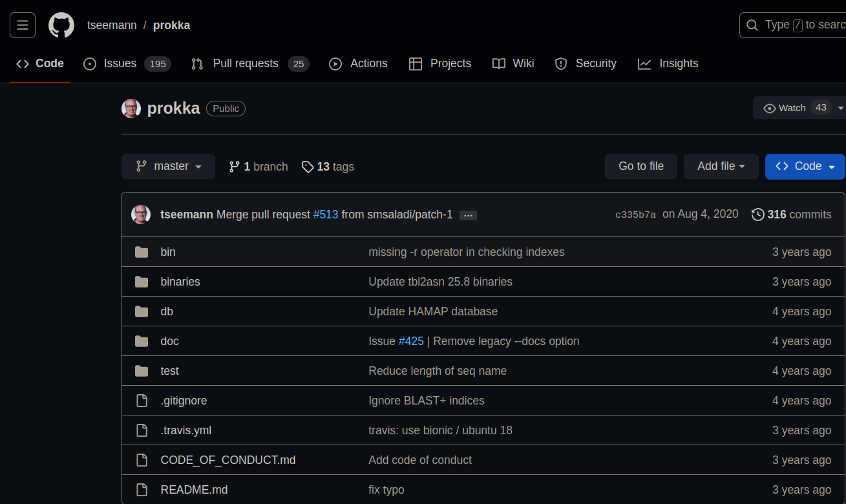
Task: Open issue #425 link in doc row
Action: [411, 341]
